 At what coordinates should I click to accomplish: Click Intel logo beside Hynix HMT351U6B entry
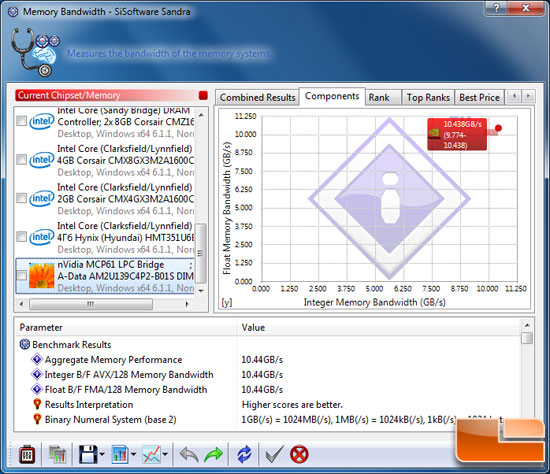tap(41, 237)
